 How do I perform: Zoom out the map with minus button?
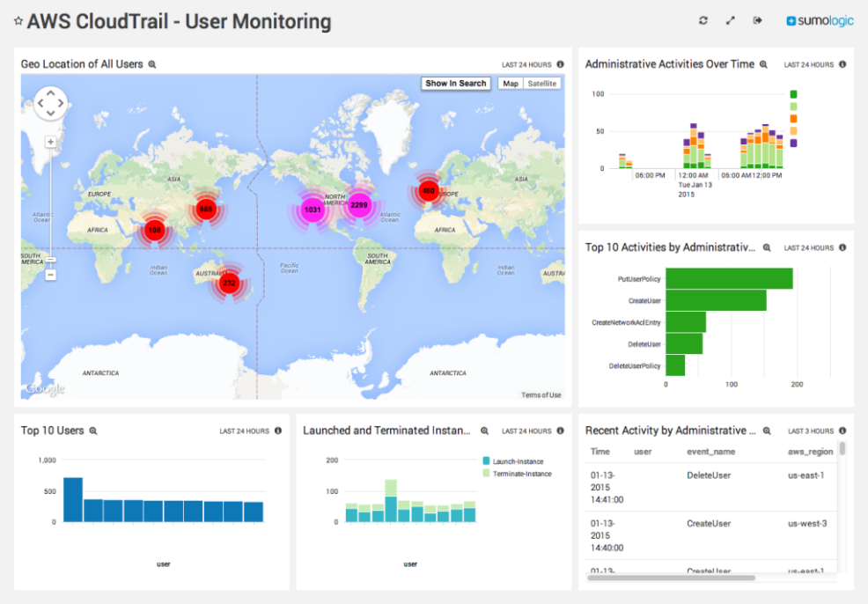tap(50, 275)
